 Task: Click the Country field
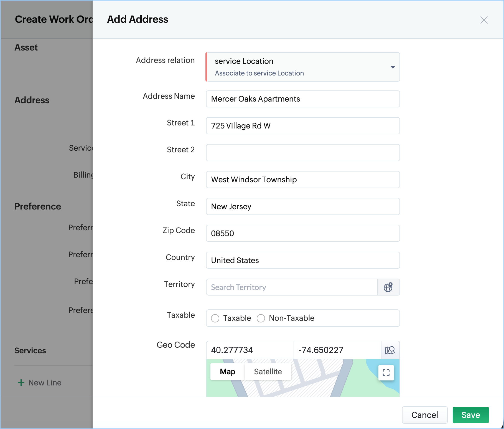(303, 260)
